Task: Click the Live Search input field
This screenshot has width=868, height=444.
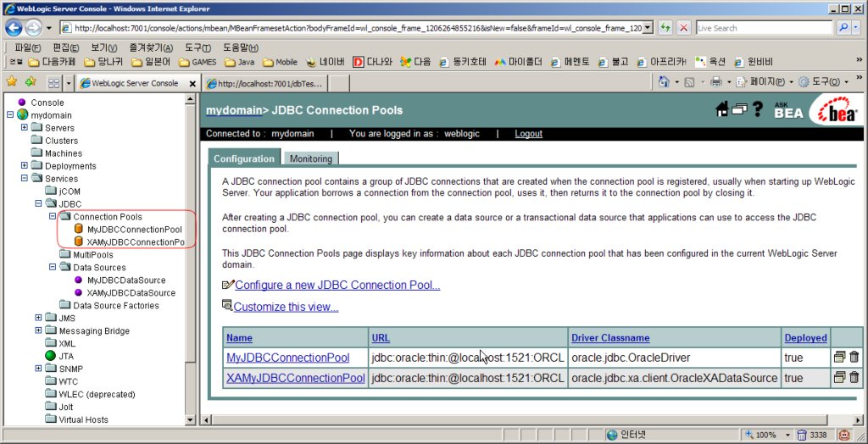Action: click(x=764, y=28)
